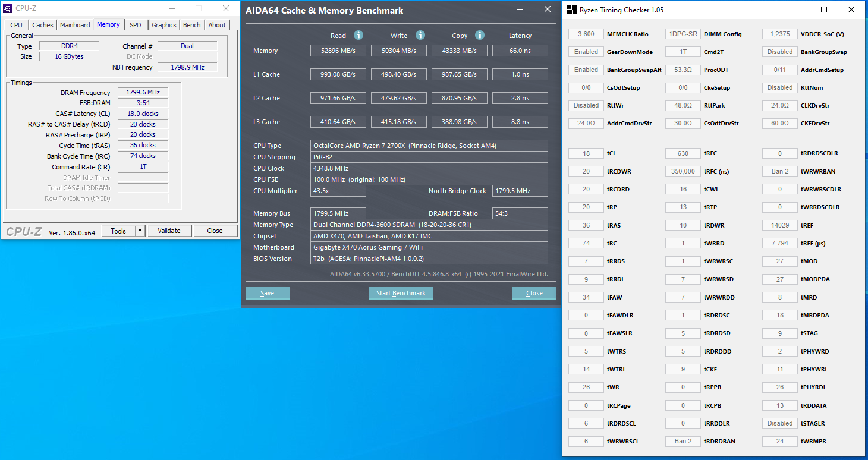Select Bank Cycle Time 74 clocks value
The height and width of the screenshot is (460, 868).
(143, 156)
